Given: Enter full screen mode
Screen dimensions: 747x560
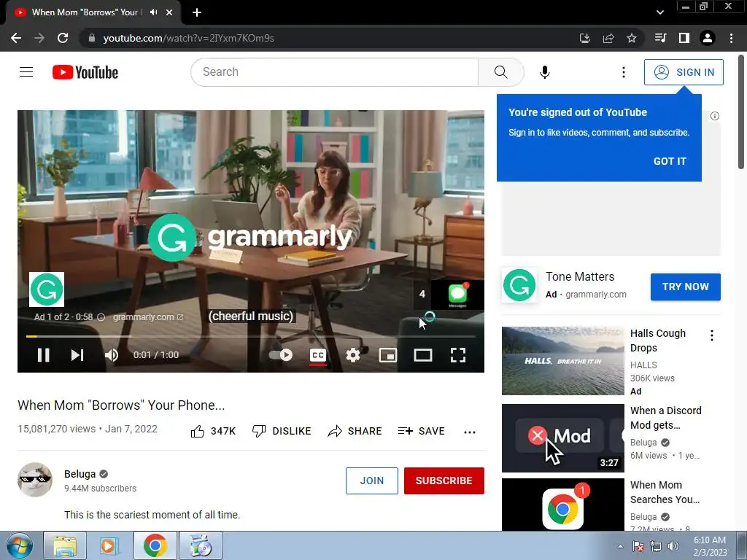Looking at the screenshot, I should click(458, 355).
